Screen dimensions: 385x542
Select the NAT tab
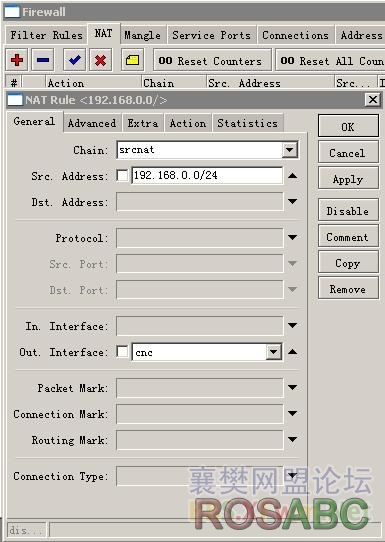click(x=104, y=34)
